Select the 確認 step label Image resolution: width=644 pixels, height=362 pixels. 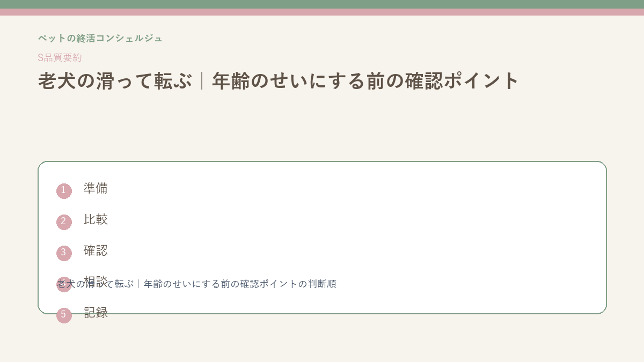(x=96, y=250)
